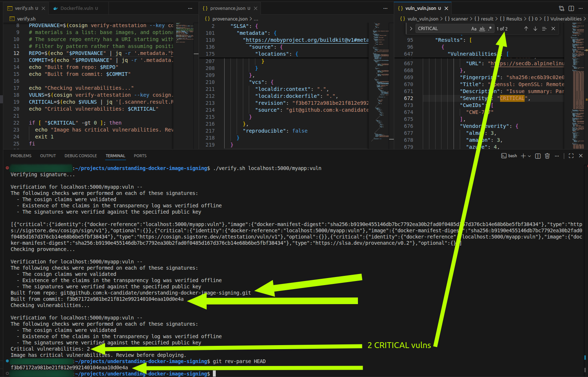
Task: Split the vuln_vuln.json editor
Action: 572,8
